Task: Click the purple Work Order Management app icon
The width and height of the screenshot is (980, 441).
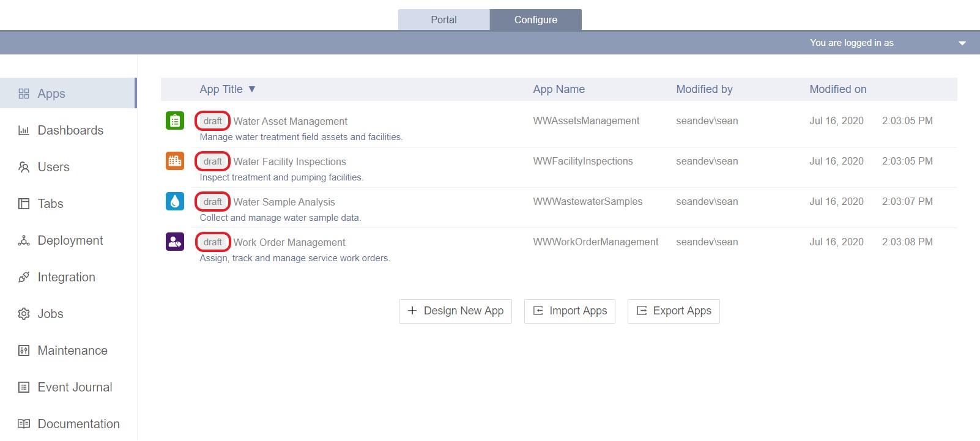Action: click(175, 242)
